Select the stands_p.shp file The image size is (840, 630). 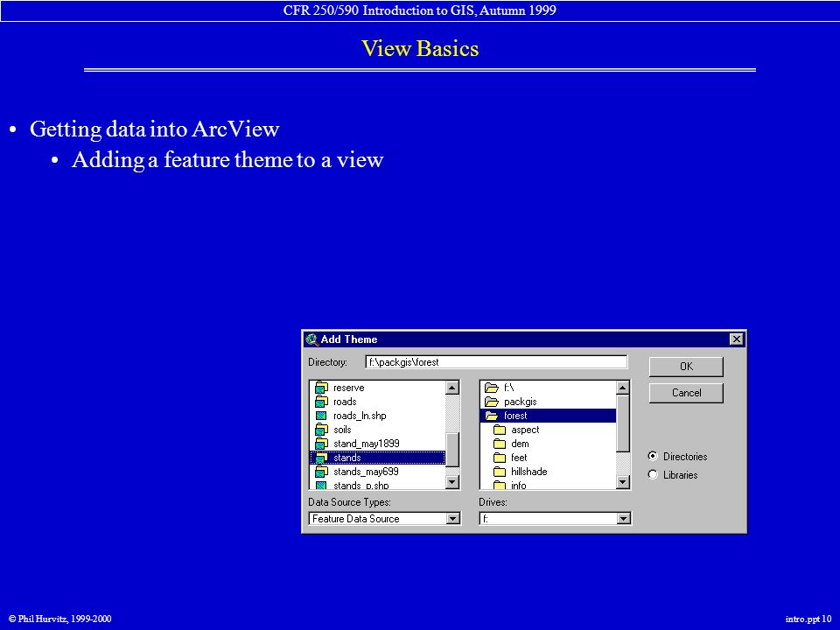[377, 484]
